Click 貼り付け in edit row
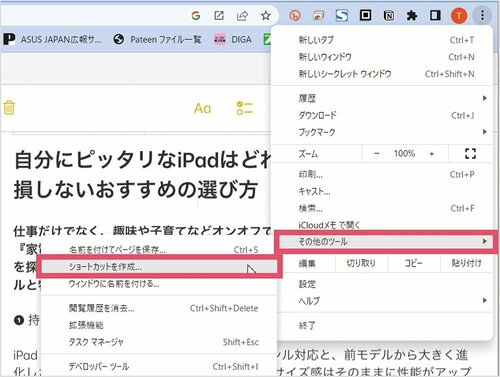 [466, 263]
